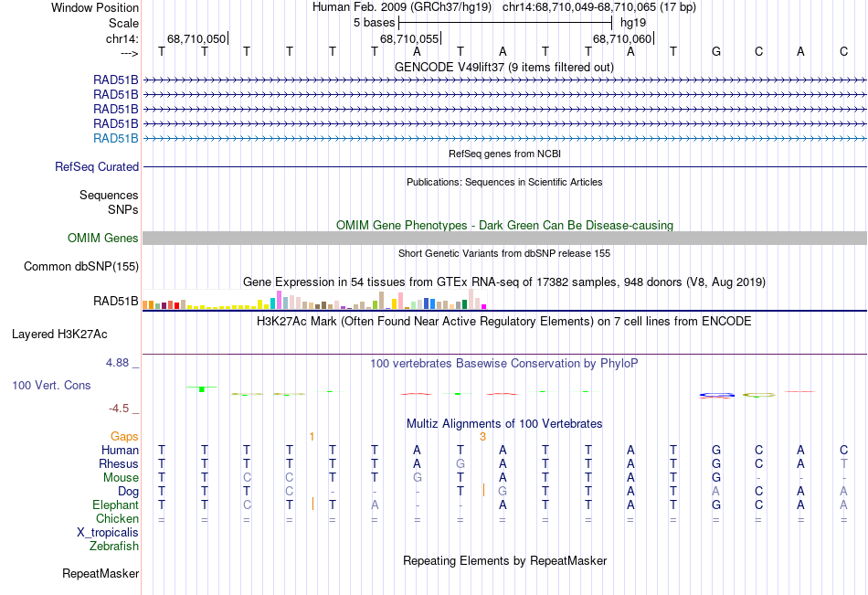This screenshot has height=595, width=868.
Task: Open Short Genetic Variants from dbSNP release 155
Action: pyautogui.click(x=504, y=253)
